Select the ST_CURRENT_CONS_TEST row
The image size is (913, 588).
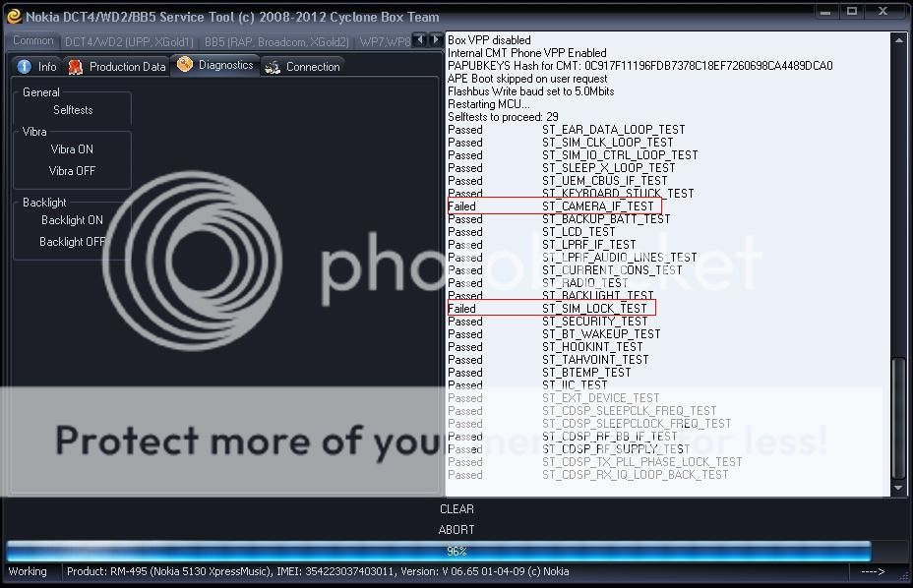click(x=565, y=270)
